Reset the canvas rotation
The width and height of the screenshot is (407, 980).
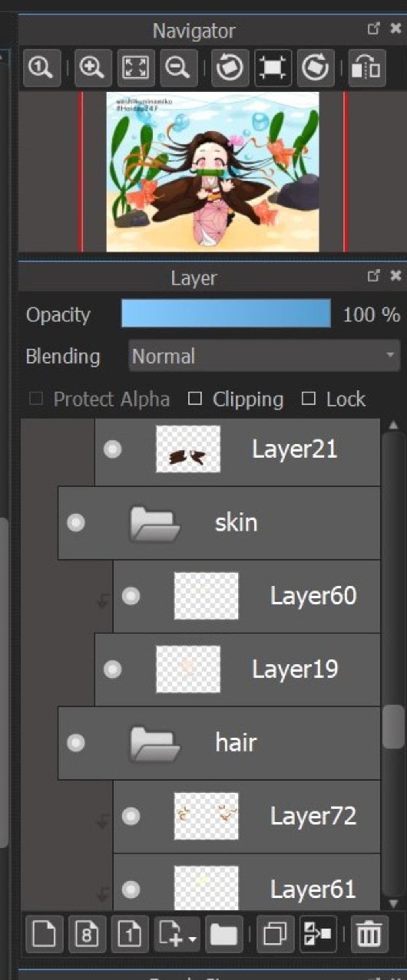point(273,68)
